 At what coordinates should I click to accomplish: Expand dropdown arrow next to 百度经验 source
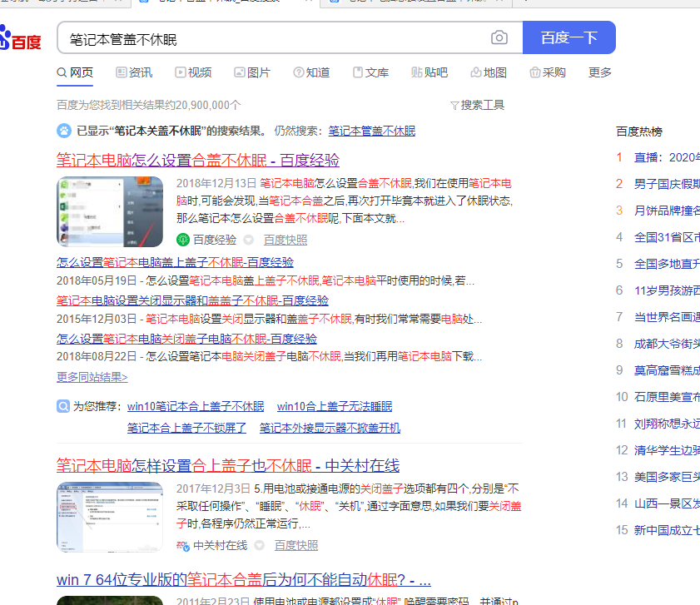[x=249, y=241]
